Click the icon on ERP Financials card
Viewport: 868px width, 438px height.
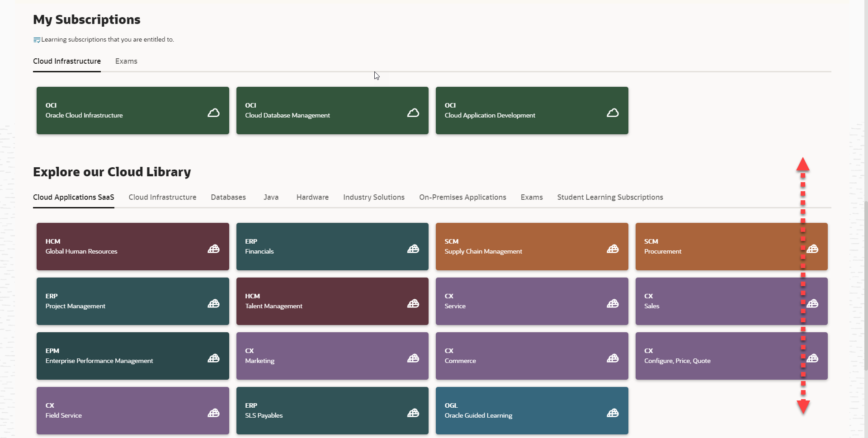coord(413,249)
